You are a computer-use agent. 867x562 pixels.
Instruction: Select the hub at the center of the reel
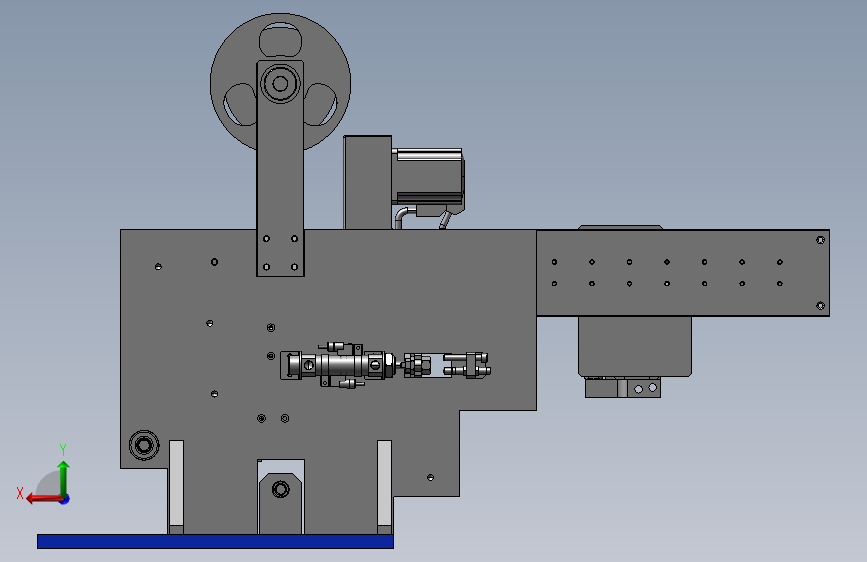[280, 84]
